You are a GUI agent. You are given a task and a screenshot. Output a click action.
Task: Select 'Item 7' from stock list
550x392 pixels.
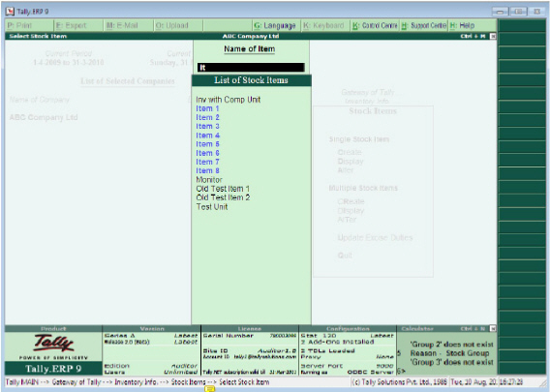207,162
